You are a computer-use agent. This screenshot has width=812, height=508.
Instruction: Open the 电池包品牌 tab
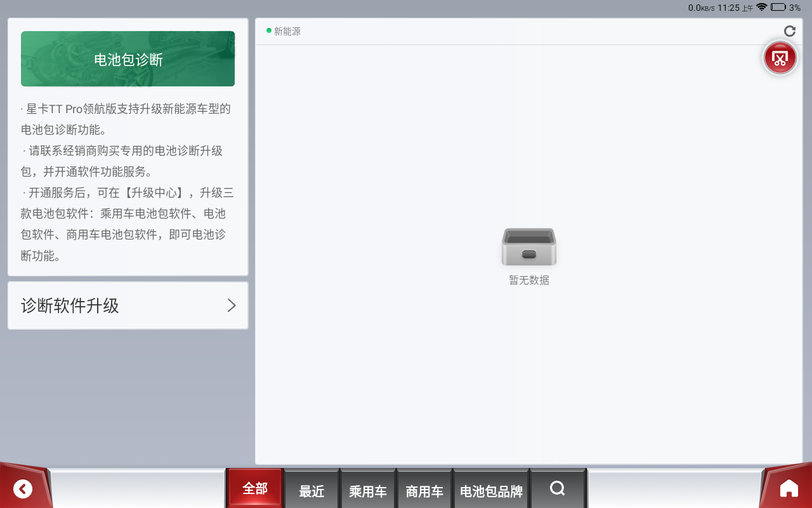point(491,491)
